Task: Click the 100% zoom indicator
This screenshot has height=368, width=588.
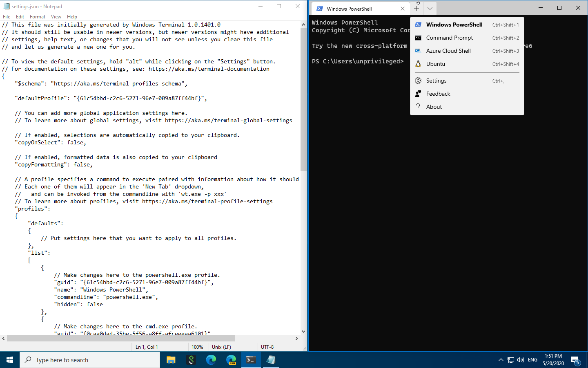Action: pyautogui.click(x=198, y=347)
